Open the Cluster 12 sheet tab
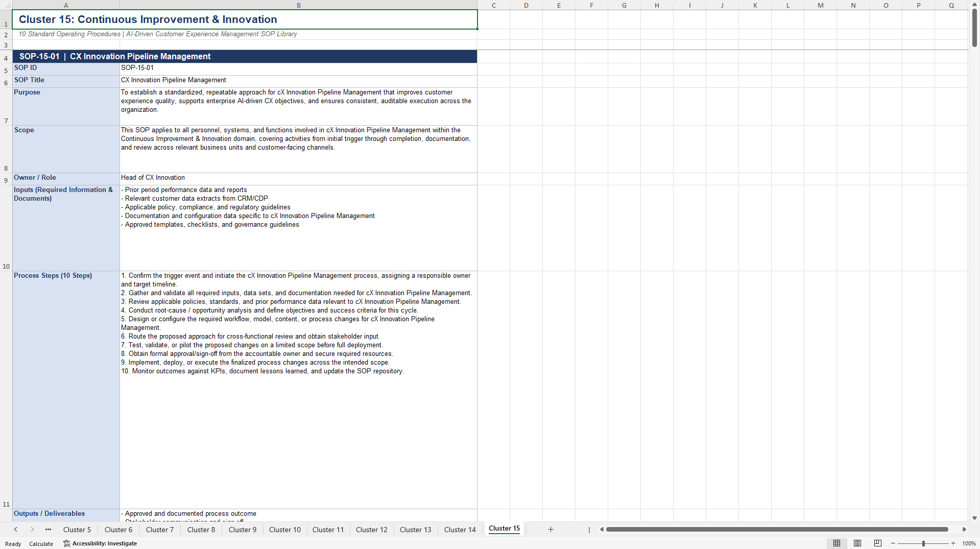 (x=372, y=530)
